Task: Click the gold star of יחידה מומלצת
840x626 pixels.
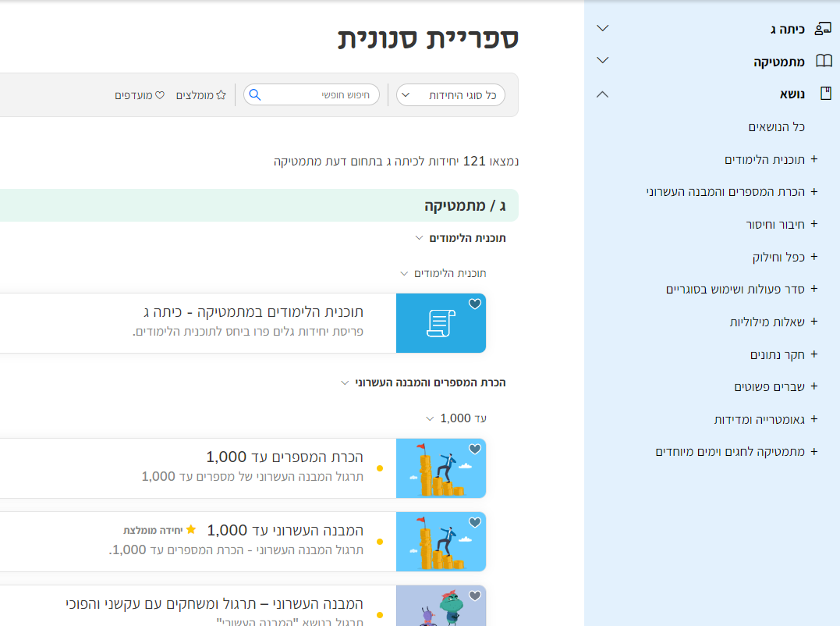Action: pyautogui.click(x=191, y=529)
